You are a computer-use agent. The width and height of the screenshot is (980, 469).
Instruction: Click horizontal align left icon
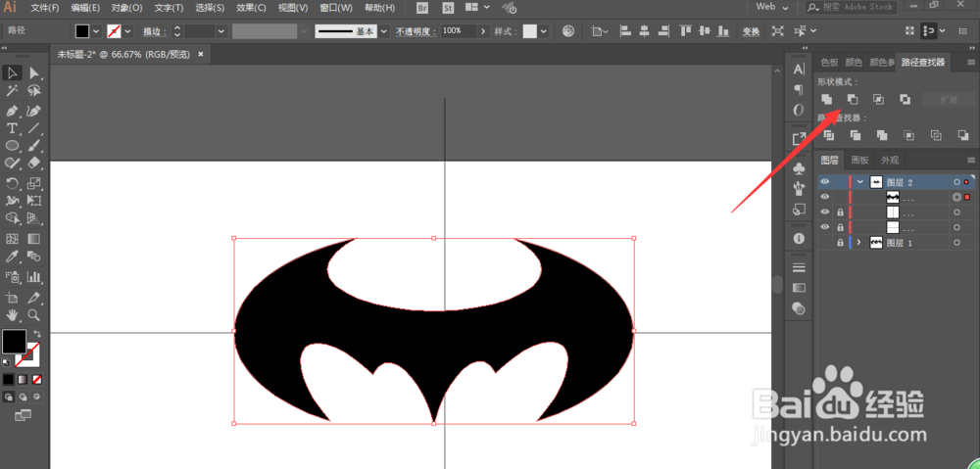623,31
